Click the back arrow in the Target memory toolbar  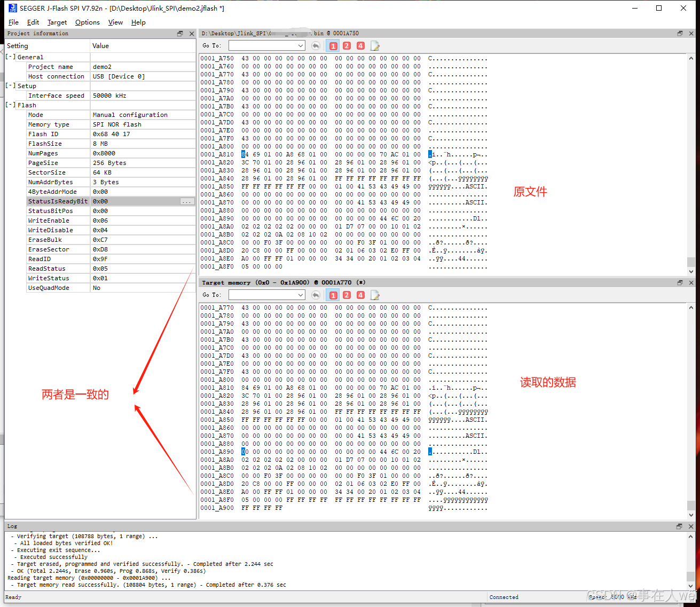click(316, 295)
